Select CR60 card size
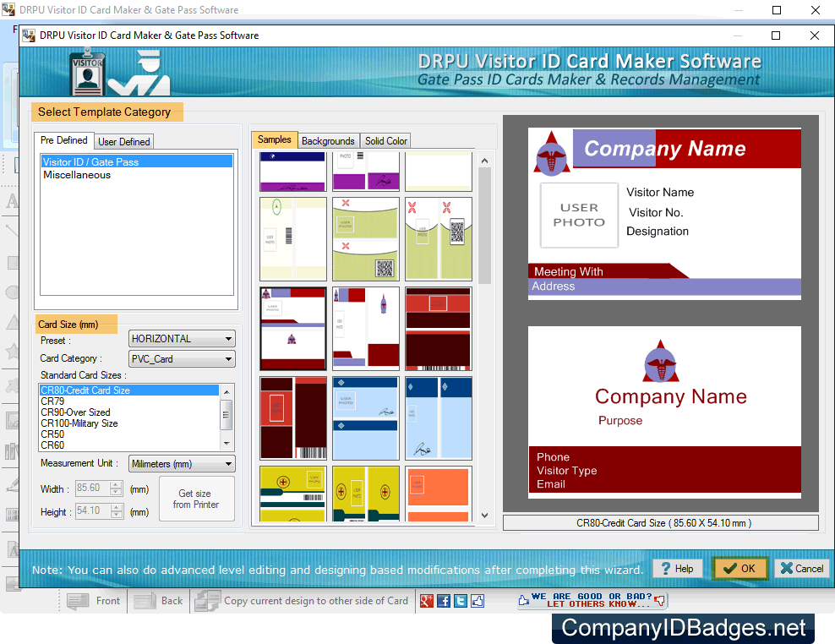835x644 pixels. pos(129,445)
